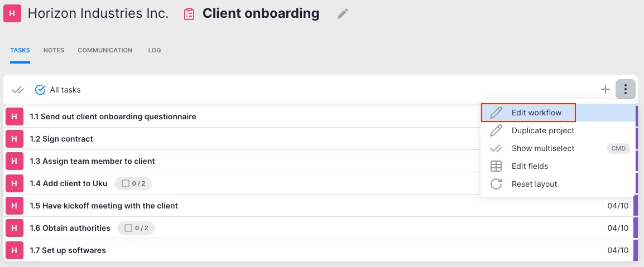644x267 pixels.
Task: Click the H avatar on Set up softwares task
Action: tap(15, 250)
